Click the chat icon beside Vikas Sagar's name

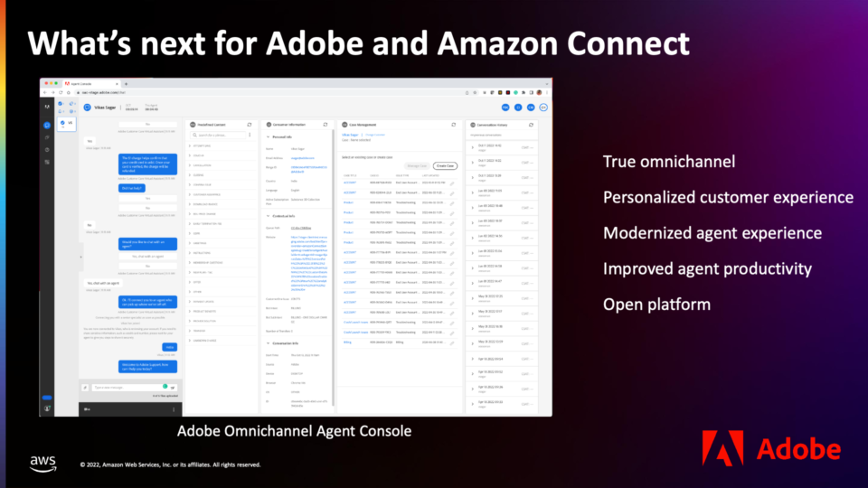(87, 108)
